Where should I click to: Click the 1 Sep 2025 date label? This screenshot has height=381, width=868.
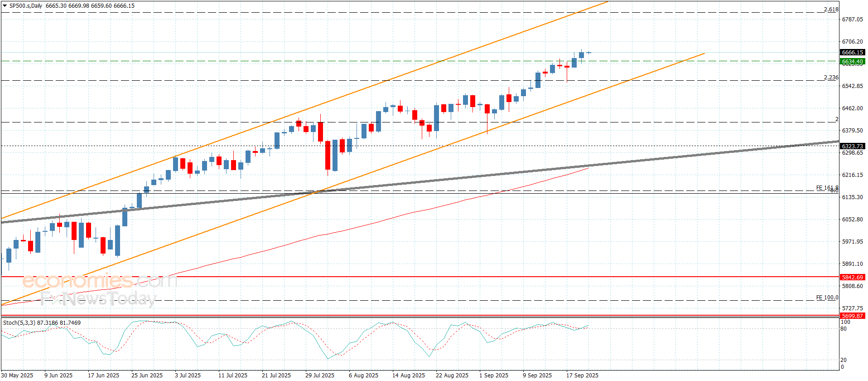click(x=494, y=376)
